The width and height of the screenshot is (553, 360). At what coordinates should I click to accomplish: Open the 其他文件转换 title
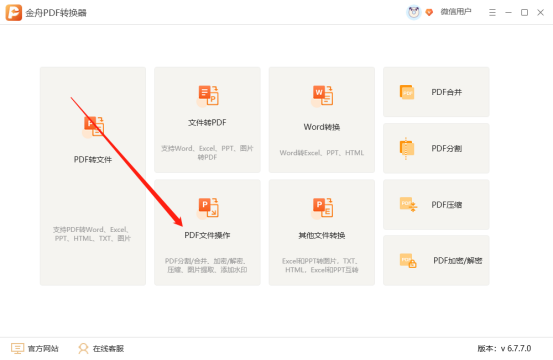coord(322,235)
